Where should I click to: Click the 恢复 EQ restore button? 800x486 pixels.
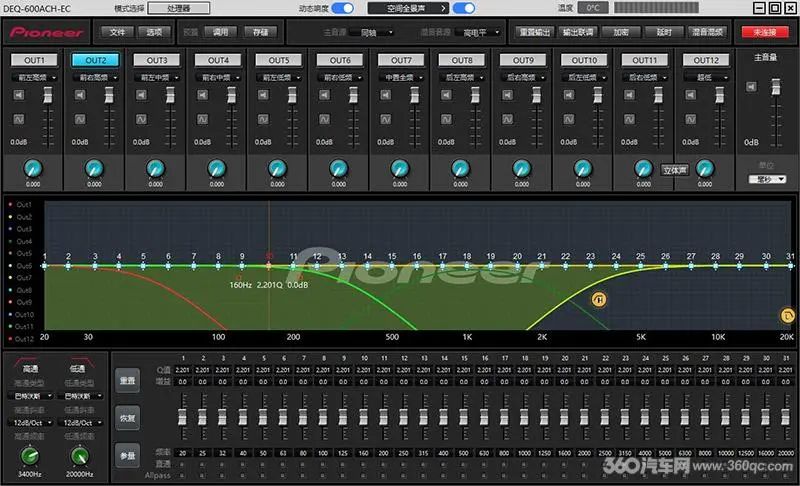point(128,418)
